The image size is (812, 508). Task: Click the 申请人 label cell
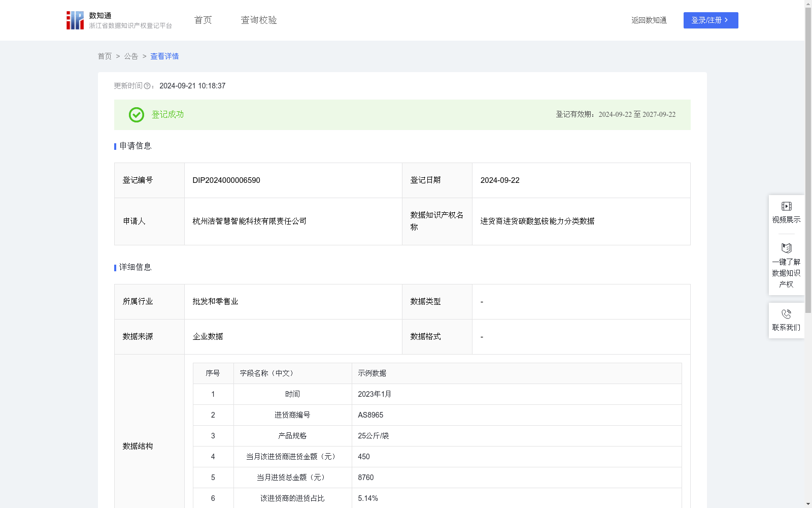pyautogui.click(x=149, y=221)
